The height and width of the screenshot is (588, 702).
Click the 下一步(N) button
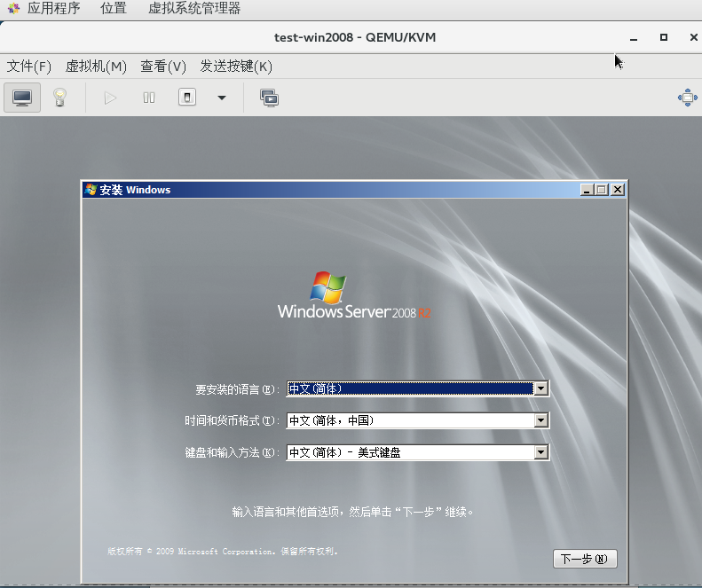[585, 559]
